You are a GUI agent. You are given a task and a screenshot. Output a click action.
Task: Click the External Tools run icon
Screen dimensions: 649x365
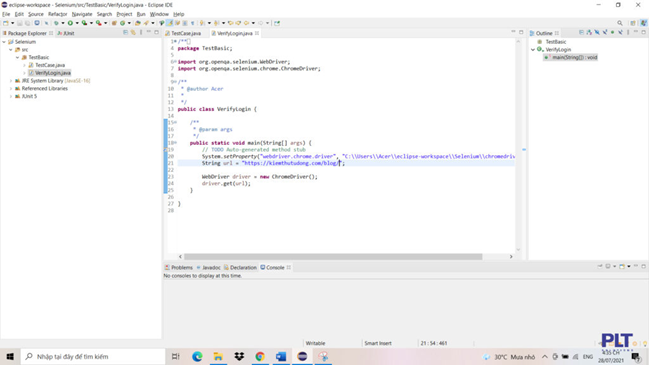coord(99,23)
